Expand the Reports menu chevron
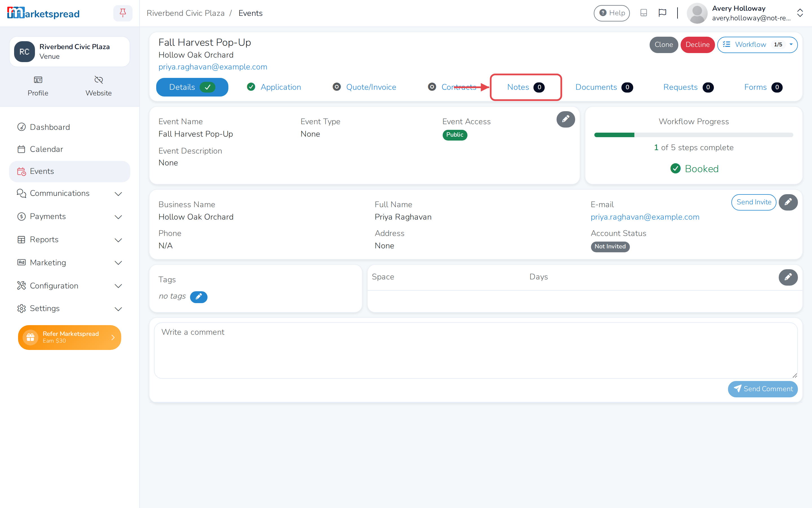Screen dimensions: 812x508 [118, 240]
